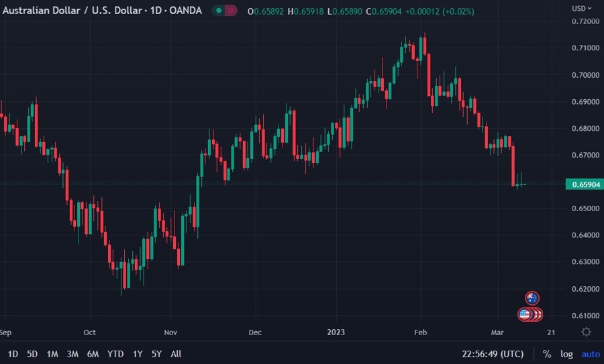Select the 5D time range
This screenshot has height=364, width=604.
[x=32, y=354]
